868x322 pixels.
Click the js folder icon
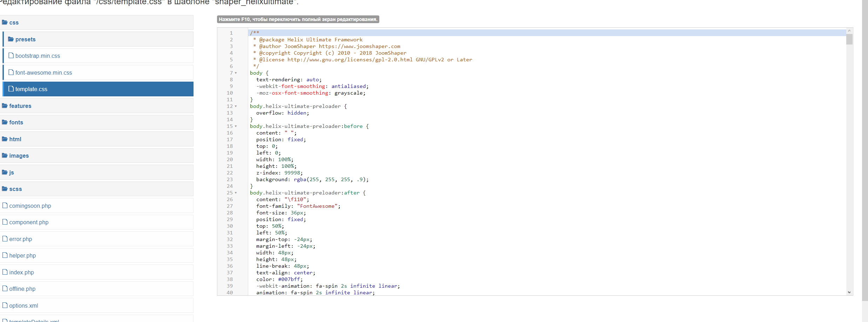[x=5, y=172]
